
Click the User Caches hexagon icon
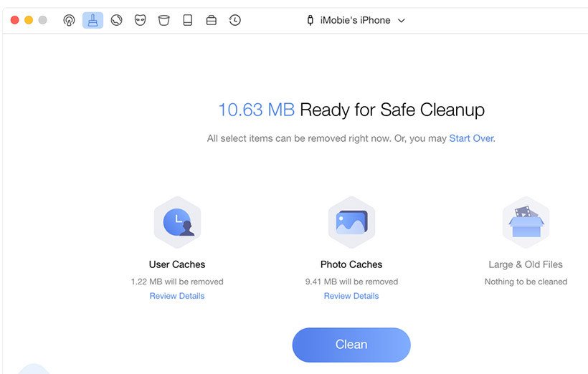177,222
